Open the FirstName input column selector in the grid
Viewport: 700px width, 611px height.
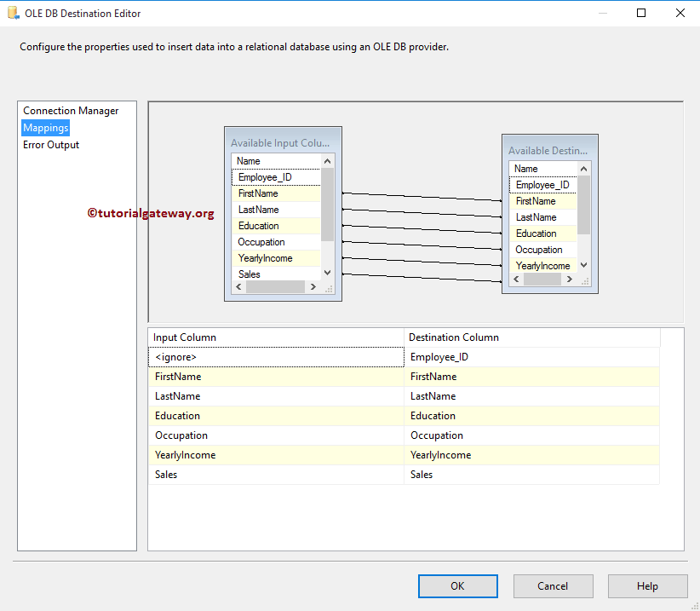click(276, 376)
